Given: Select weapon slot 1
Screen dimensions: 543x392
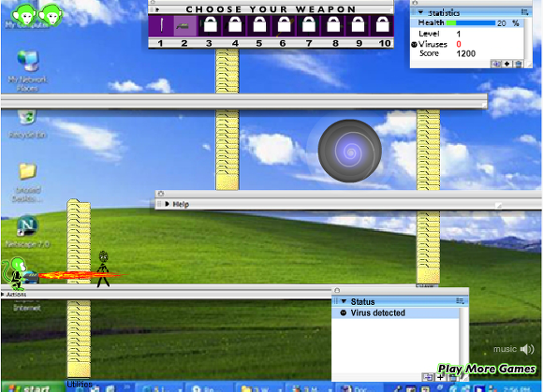Looking at the screenshot, I should [x=161, y=25].
